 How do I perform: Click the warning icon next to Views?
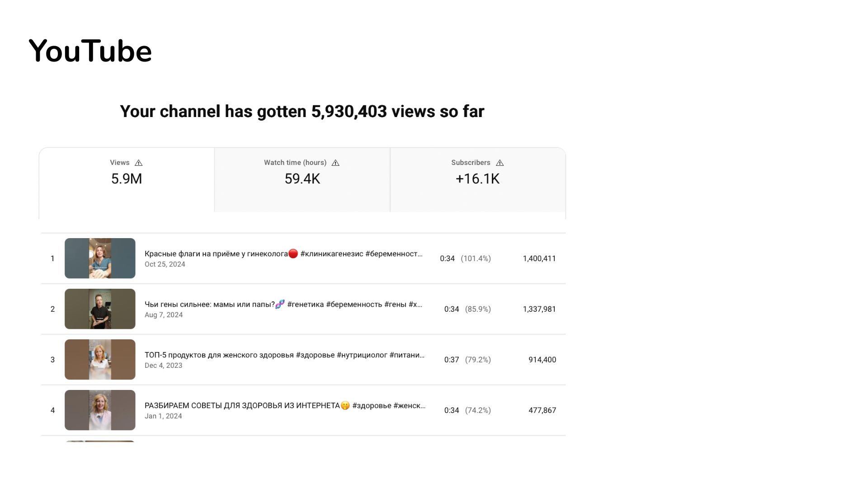pos(139,163)
